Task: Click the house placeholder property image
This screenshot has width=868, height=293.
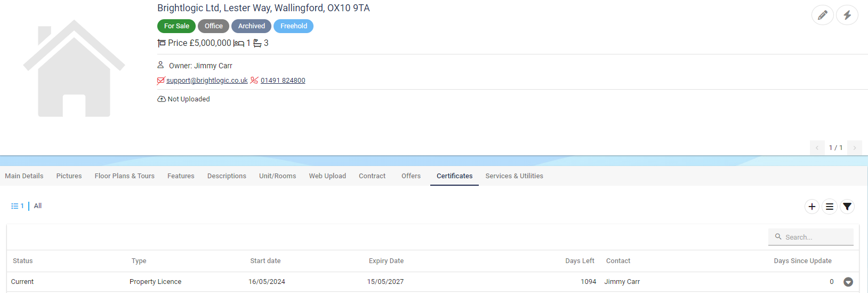Action: coord(74,68)
